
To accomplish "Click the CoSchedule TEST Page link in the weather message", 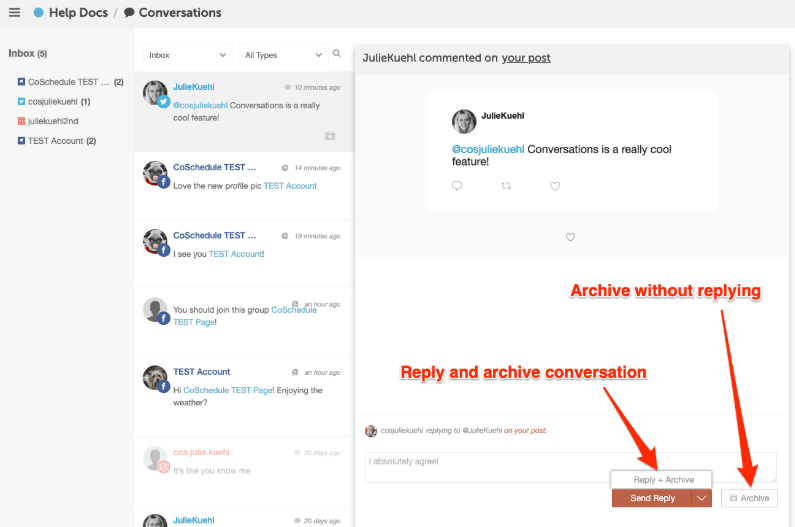I will 228,390.
